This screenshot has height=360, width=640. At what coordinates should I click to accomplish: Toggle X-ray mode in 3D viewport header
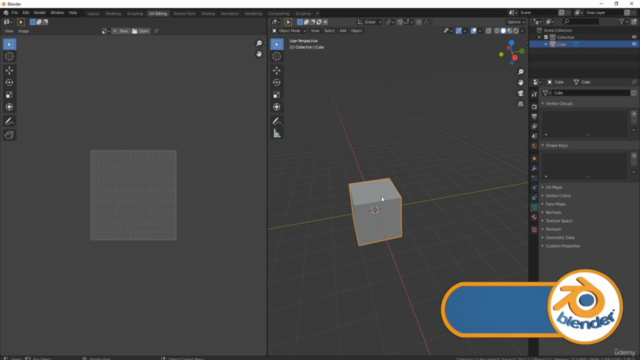coord(489,31)
